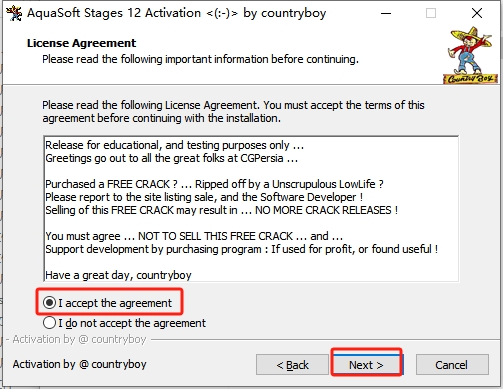Click the greyed "Activation by @ countryboy" separator text
The width and height of the screenshot is (503, 389).
[x=80, y=339]
